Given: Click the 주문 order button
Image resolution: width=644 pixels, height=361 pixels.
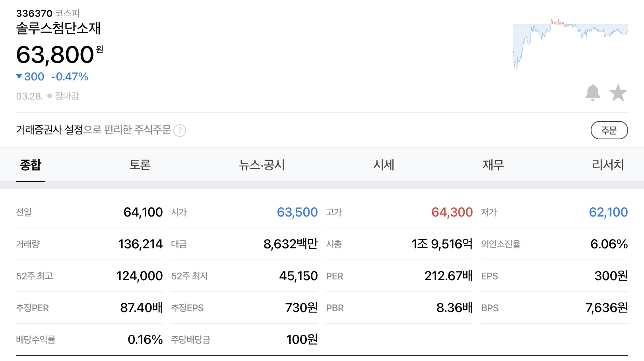Looking at the screenshot, I should 609,130.
